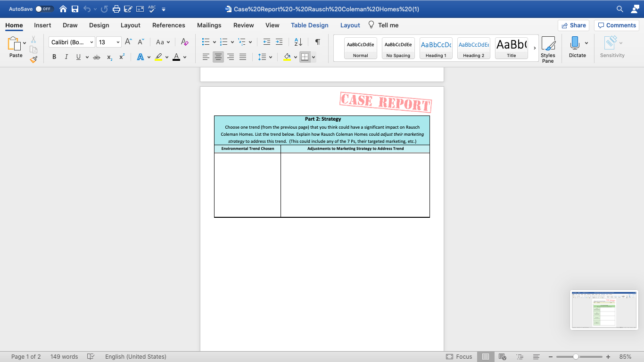
Task: Open the Styles Pane
Action: tap(548, 49)
